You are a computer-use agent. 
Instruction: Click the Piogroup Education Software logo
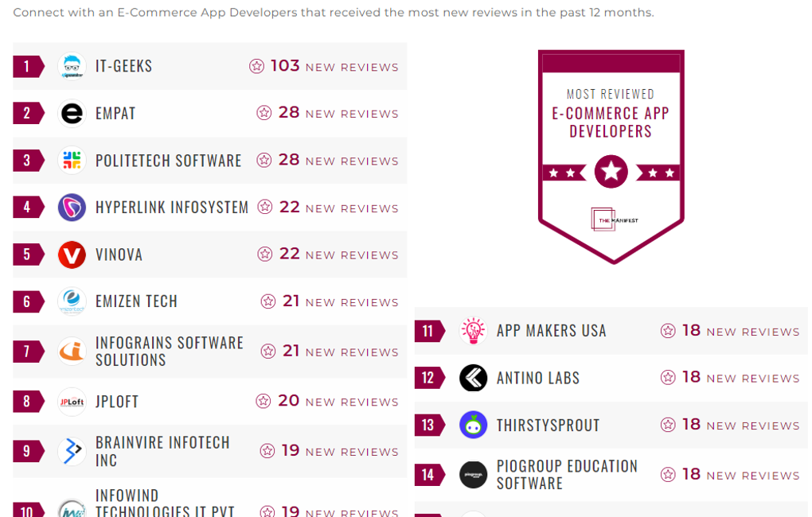click(x=474, y=475)
